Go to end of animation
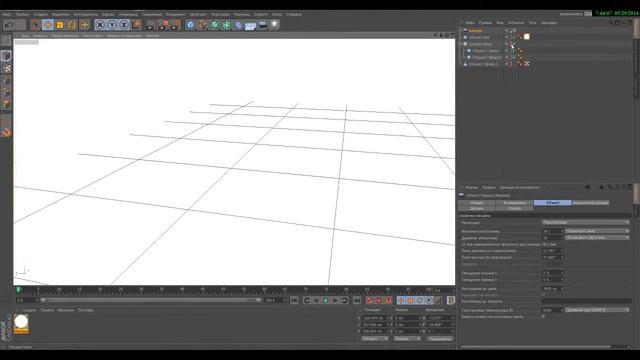 click(357, 300)
